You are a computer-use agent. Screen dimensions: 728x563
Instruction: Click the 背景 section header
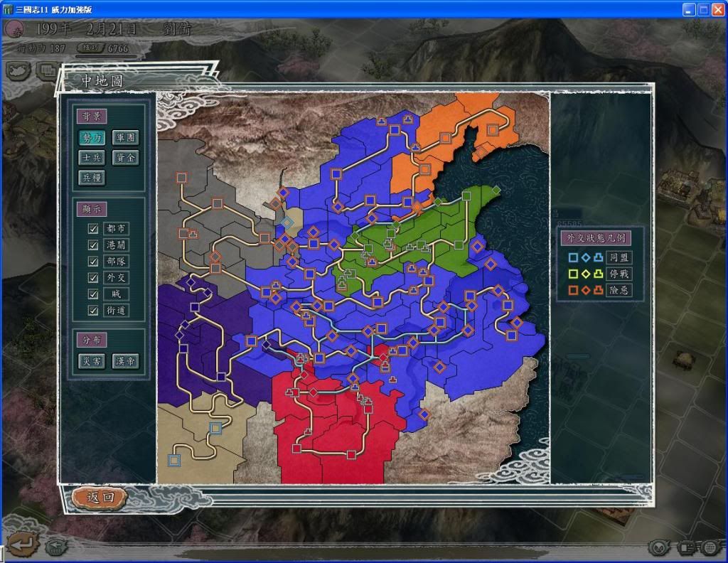click(92, 116)
